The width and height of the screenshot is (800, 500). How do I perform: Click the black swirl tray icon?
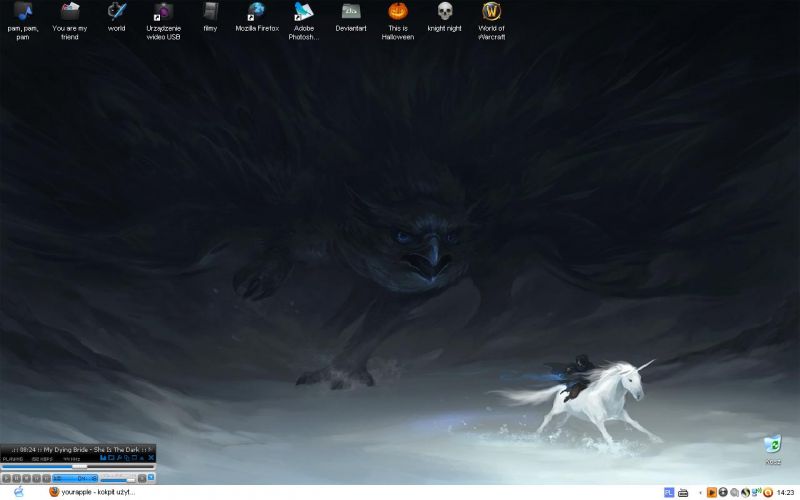745,493
